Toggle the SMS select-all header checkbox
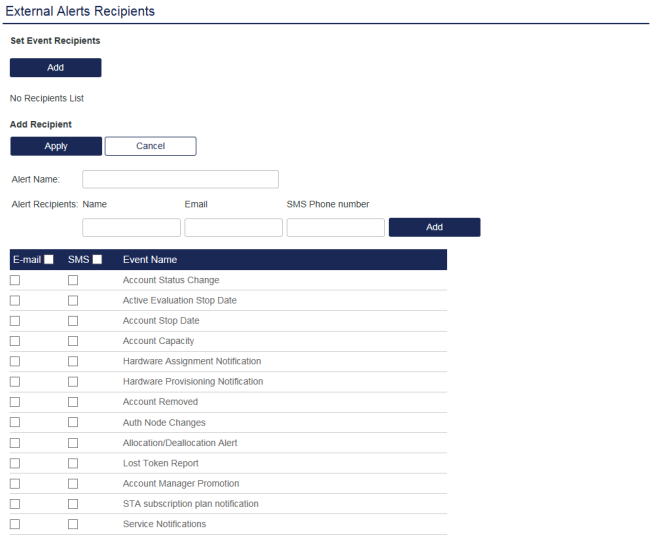This screenshot has height=535, width=652. 97,260
